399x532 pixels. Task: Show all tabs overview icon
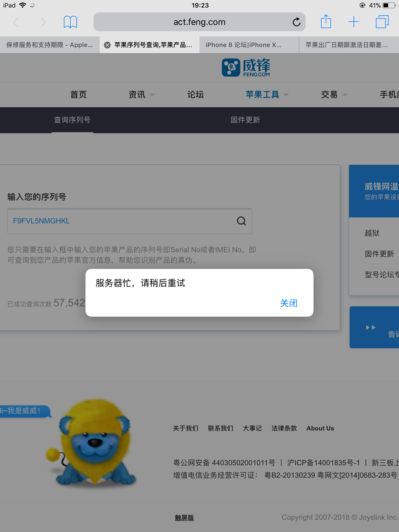coord(382,23)
